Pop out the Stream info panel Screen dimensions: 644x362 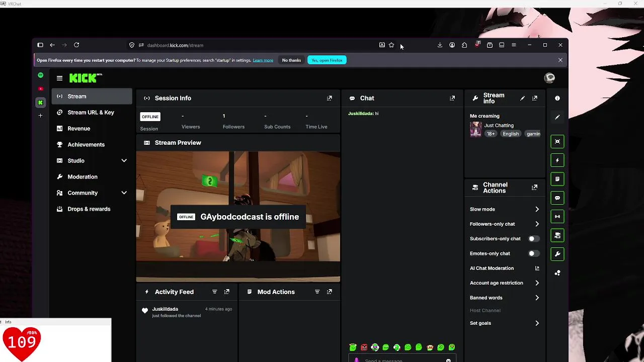(x=534, y=98)
